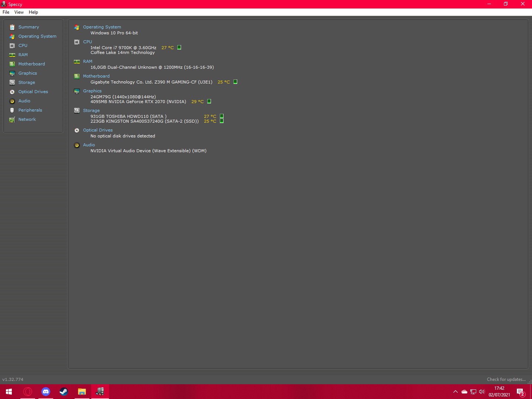Click the RAM stick icon in sidebar
Viewport: 532px width, 399px height.
12,55
